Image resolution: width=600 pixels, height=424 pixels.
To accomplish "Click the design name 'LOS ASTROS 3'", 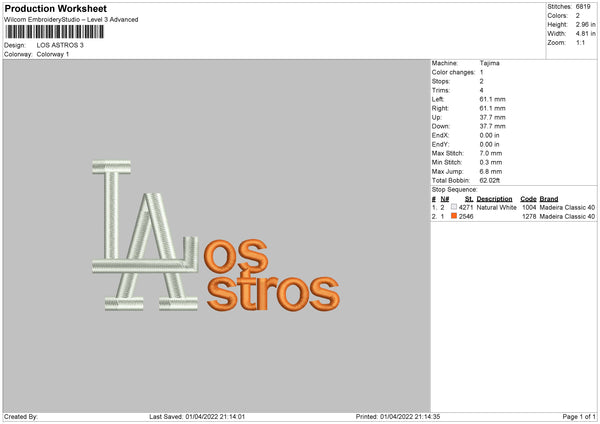I will click(60, 45).
